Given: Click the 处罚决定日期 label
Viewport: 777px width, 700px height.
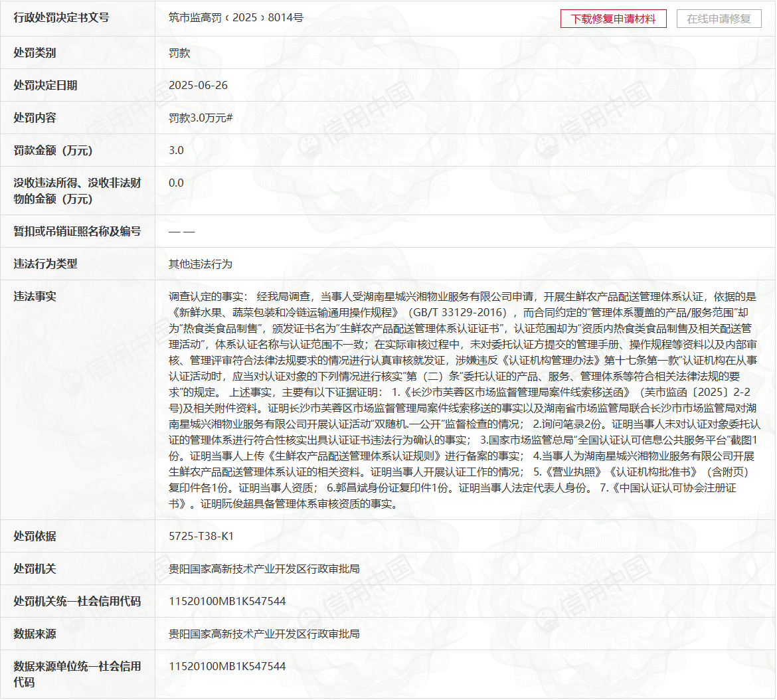Looking at the screenshot, I should click(45, 86).
